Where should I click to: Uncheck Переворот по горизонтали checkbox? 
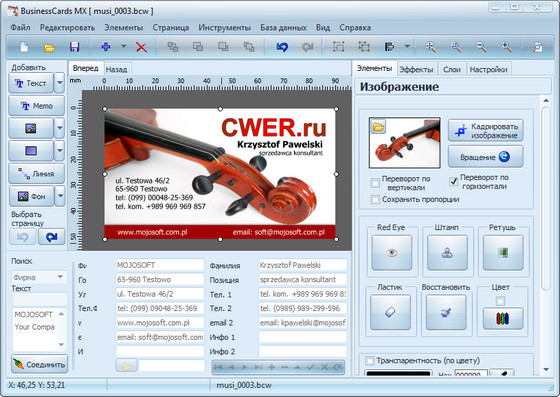[454, 182]
